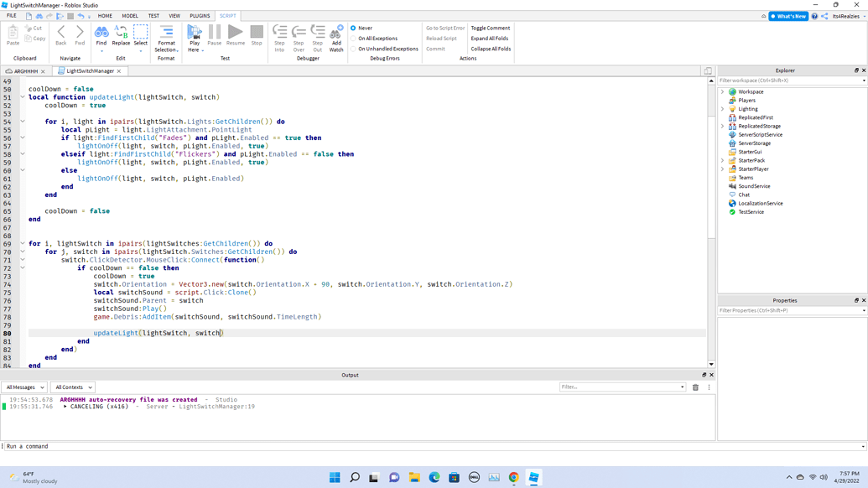The width and height of the screenshot is (868, 488).
Task: Select the On All Exceptions option
Action: coord(354,39)
